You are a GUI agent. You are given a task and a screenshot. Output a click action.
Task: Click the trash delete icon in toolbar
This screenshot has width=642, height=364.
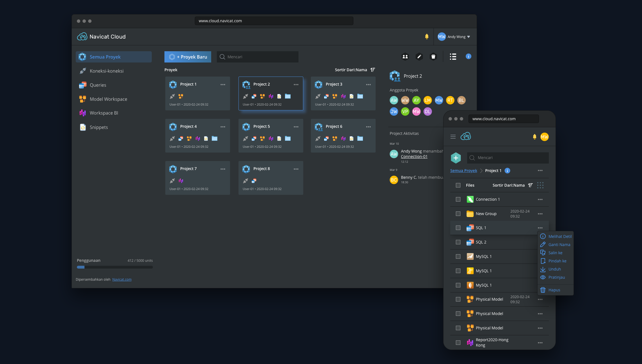(x=433, y=57)
